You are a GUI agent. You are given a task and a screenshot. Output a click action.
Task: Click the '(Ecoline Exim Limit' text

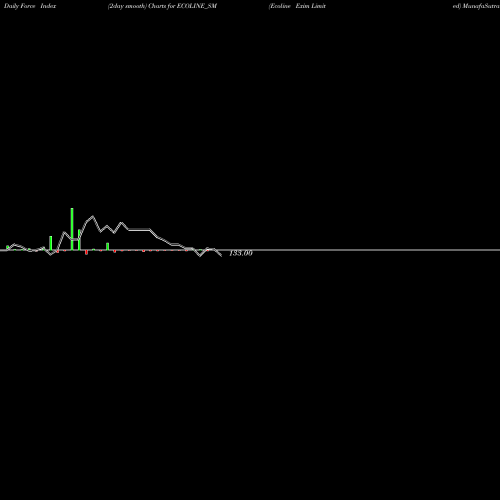coord(297,6)
